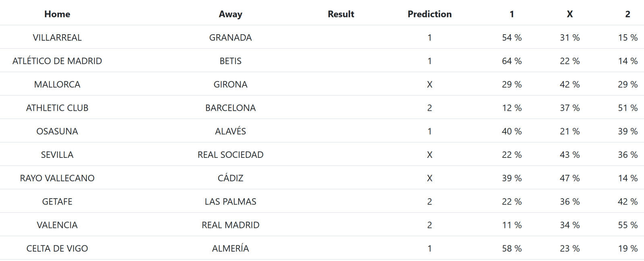644x261 pixels.
Task: Click the Away column header
Action: pos(230,14)
